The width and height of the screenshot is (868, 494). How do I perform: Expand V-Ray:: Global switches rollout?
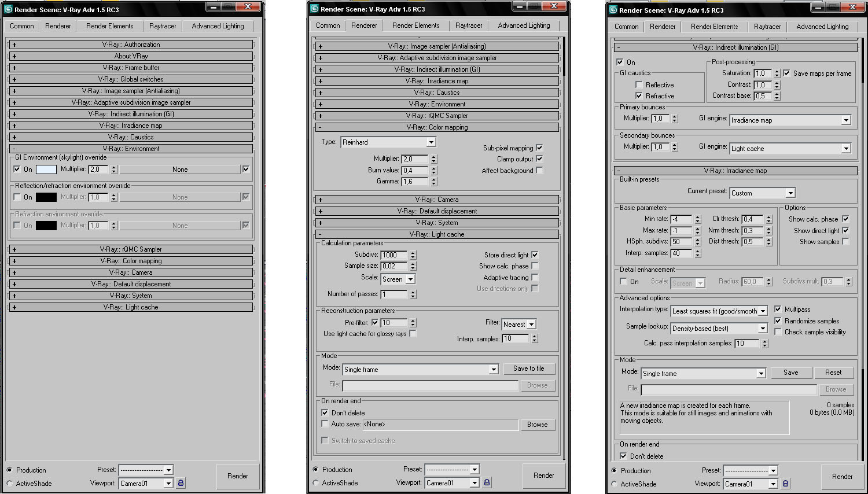point(131,79)
